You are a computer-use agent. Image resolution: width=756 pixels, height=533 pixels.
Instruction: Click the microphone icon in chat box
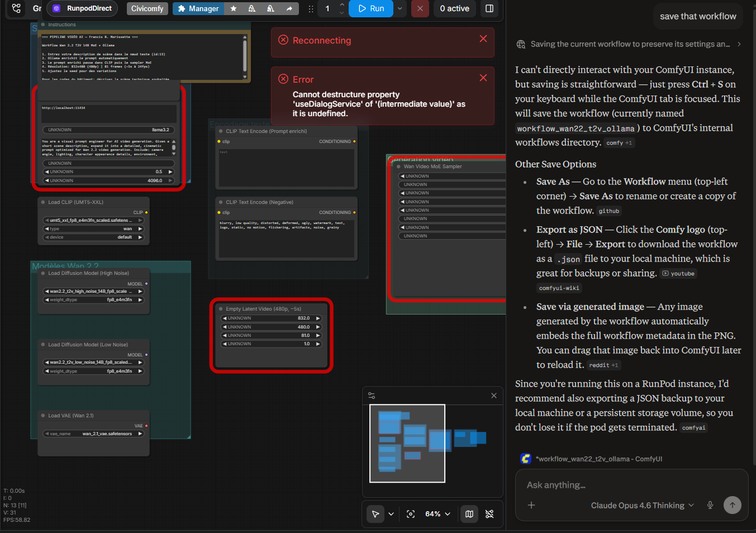[x=710, y=505]
